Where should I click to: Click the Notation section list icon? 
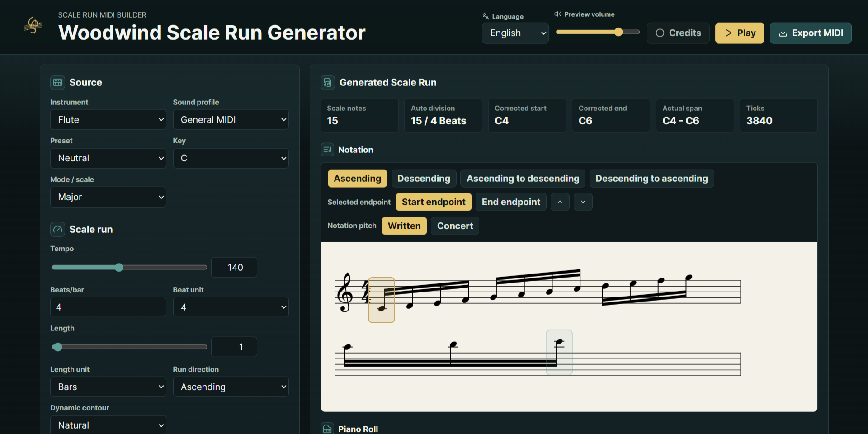(x=327, y=150)
